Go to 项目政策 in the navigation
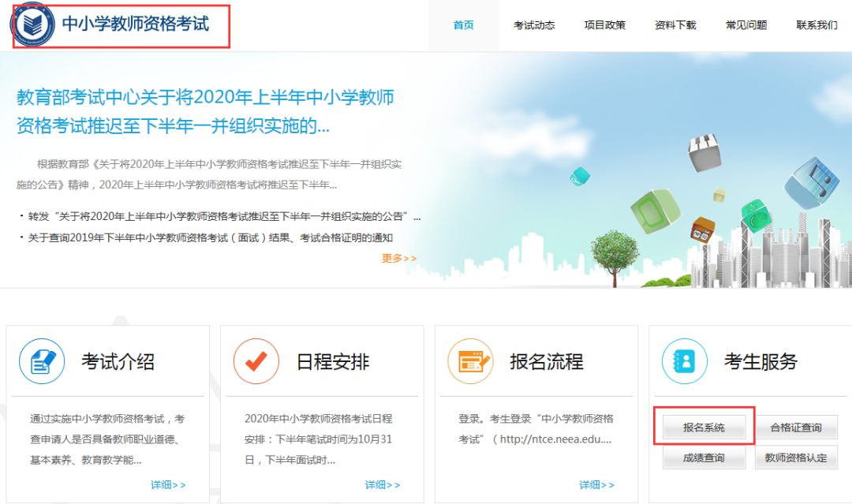 point(605,25)
